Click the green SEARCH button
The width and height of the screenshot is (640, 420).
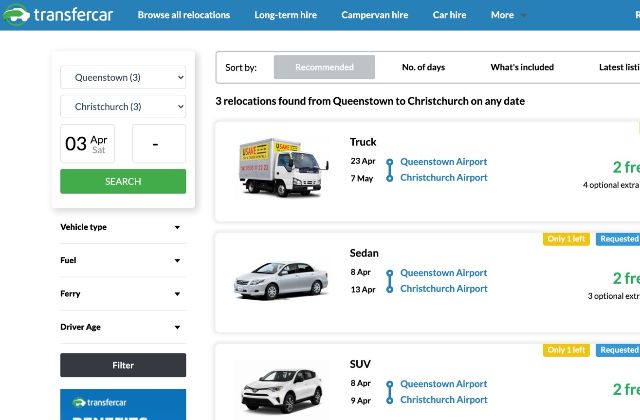coord(123,181)
